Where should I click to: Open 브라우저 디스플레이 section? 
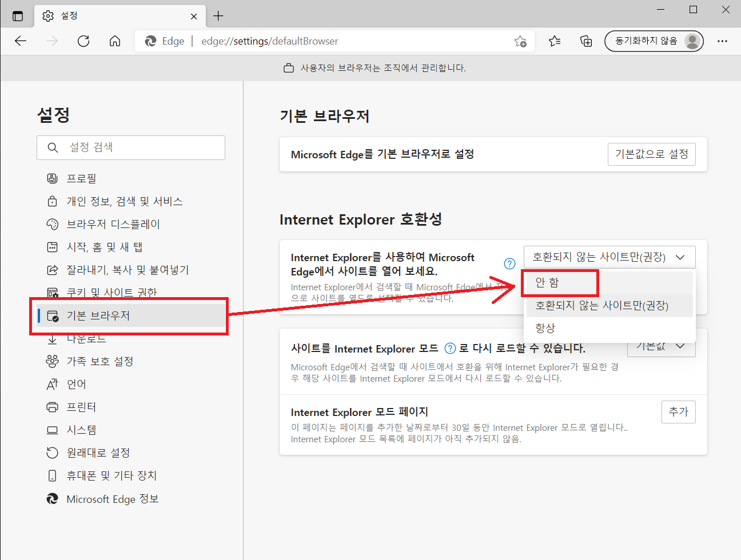(x=131, y=224)
